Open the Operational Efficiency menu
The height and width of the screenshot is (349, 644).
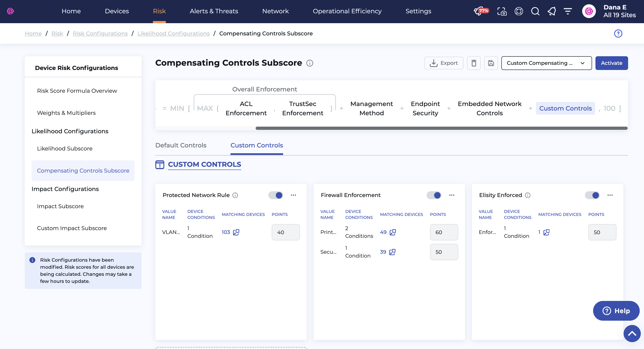tap(347, 11)
